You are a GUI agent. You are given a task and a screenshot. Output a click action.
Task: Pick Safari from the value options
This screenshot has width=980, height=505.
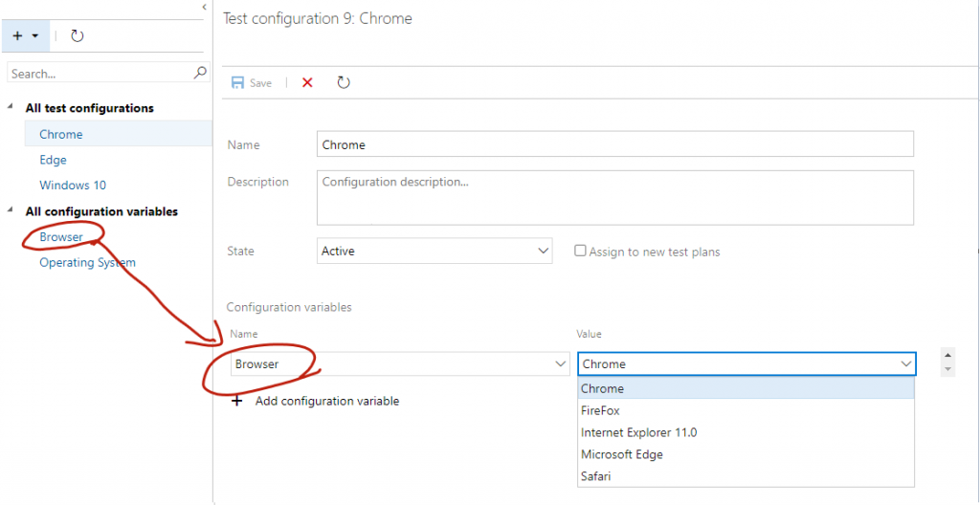click(595, 476)
